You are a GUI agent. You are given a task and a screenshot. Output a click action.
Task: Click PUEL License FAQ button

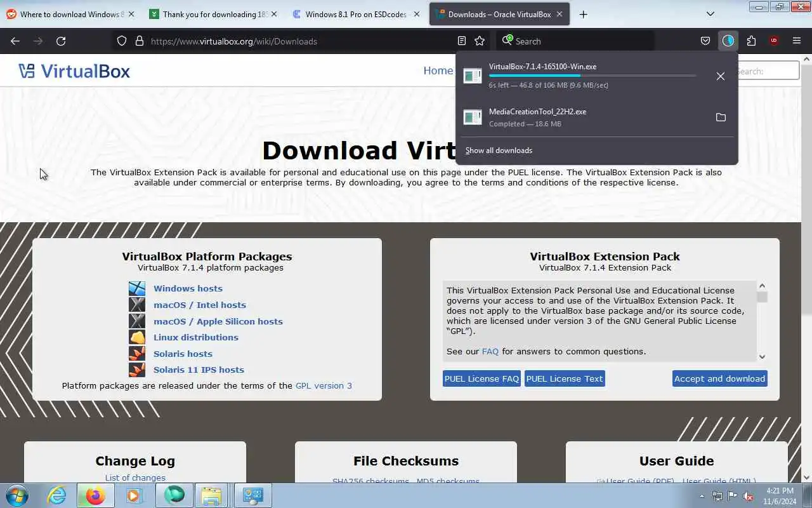[481, 378]
